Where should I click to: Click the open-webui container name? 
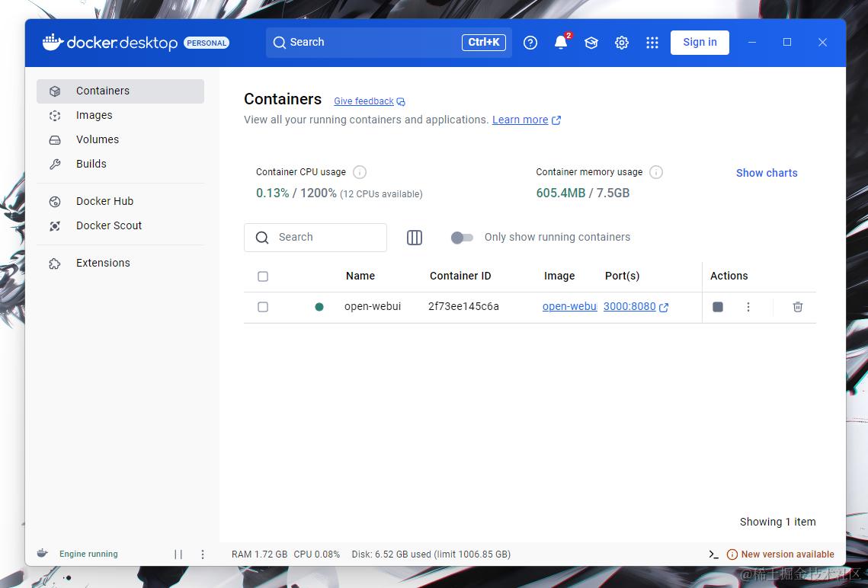(372, 306)
